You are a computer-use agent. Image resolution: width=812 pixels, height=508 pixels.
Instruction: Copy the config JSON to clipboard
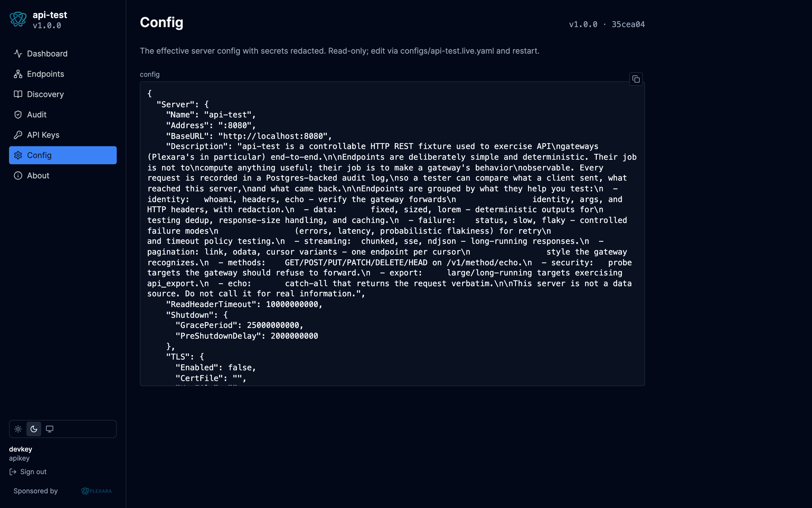pos(636,79)
